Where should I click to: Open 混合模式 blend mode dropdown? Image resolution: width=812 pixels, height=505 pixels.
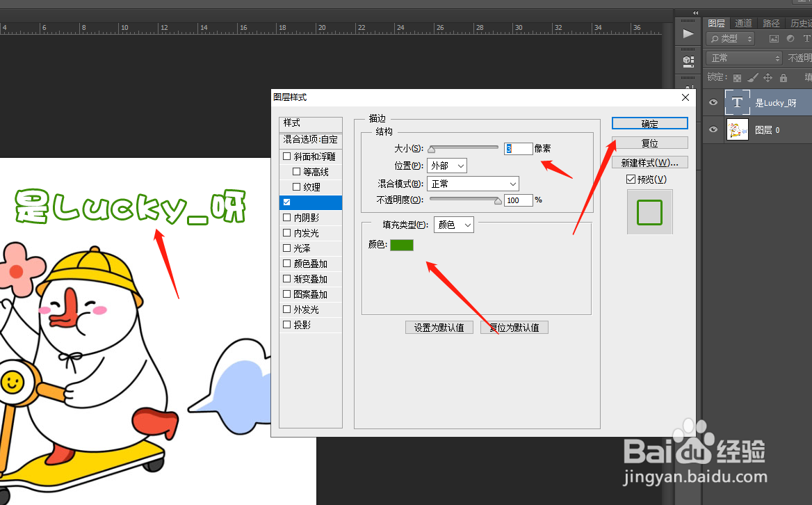click(473, 184)
